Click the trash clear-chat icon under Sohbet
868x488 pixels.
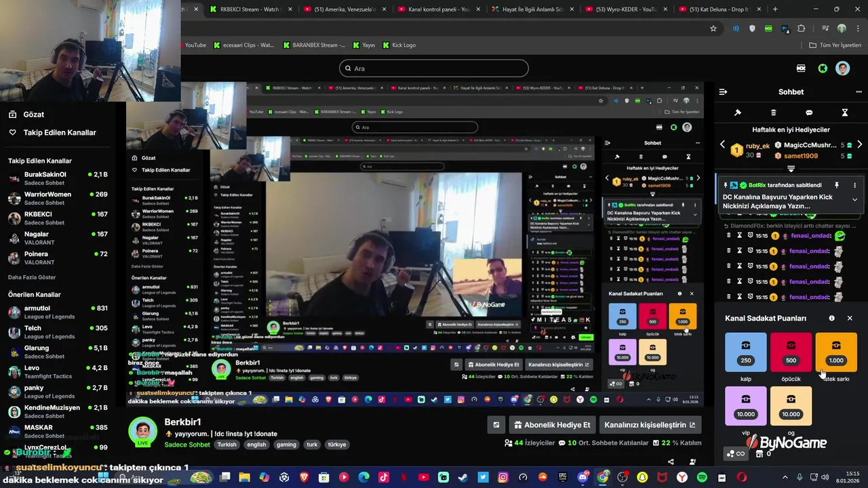(774, 113)
